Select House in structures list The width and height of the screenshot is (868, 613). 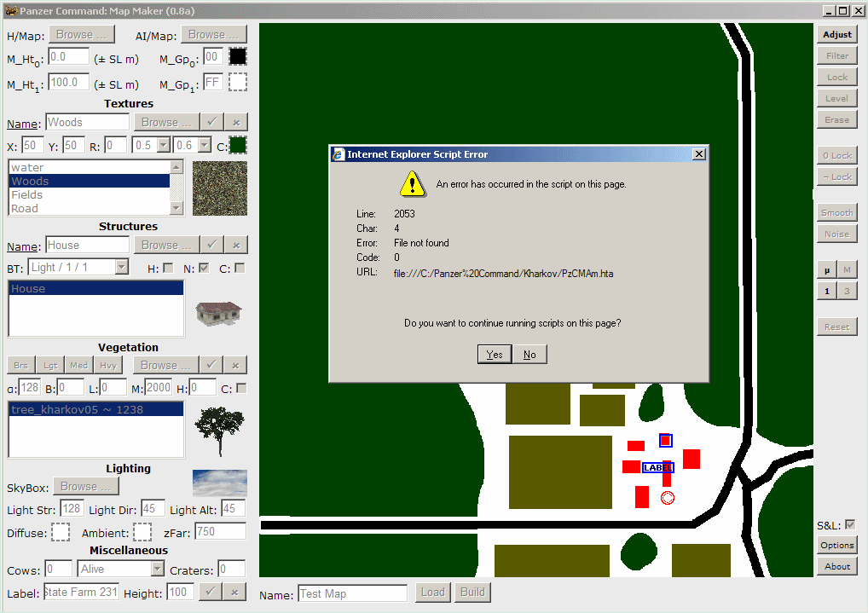[96, 288]
